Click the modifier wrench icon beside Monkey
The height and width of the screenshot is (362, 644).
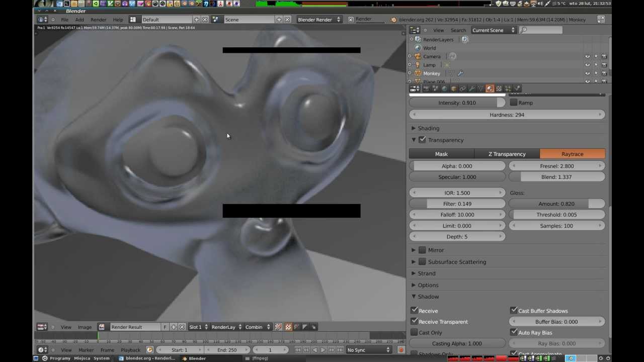pos(460,73)
